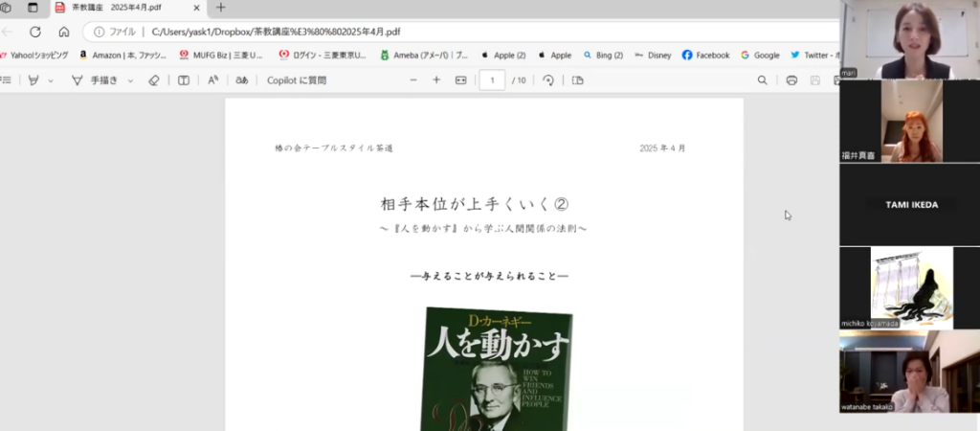Open the ログイン - 三菱東京U bookmark
Viewport: 980px width, 431px height.
[x=323, y=55]
